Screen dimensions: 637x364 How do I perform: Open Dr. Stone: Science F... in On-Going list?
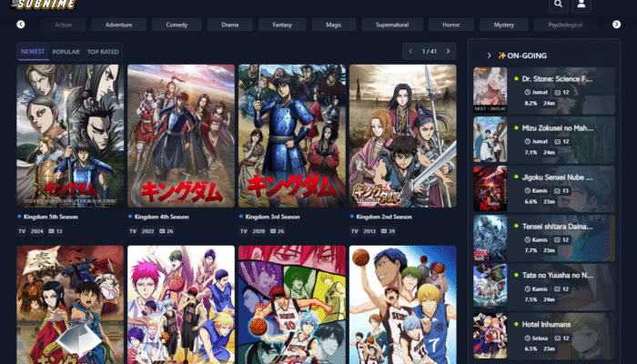coord(557,79)
